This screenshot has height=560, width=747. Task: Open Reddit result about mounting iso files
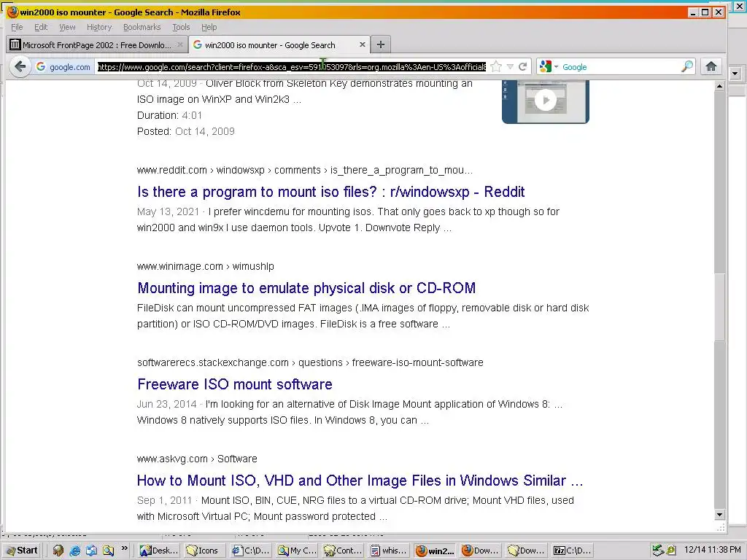point(330,192)
